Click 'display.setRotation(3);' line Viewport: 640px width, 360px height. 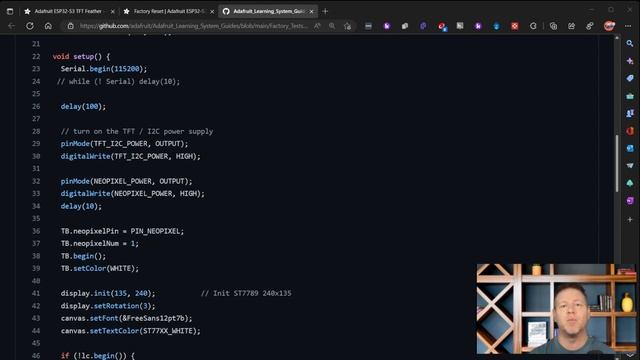tap(108, 306)
